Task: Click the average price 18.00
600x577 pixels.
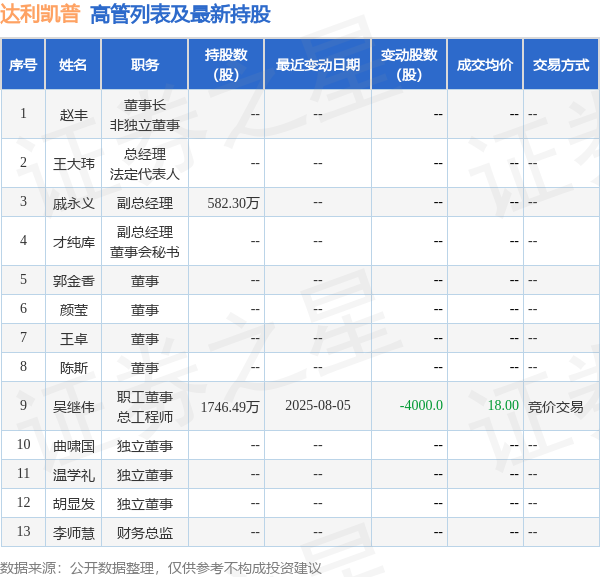Action: pyautogui.click(x=503, y=405)
